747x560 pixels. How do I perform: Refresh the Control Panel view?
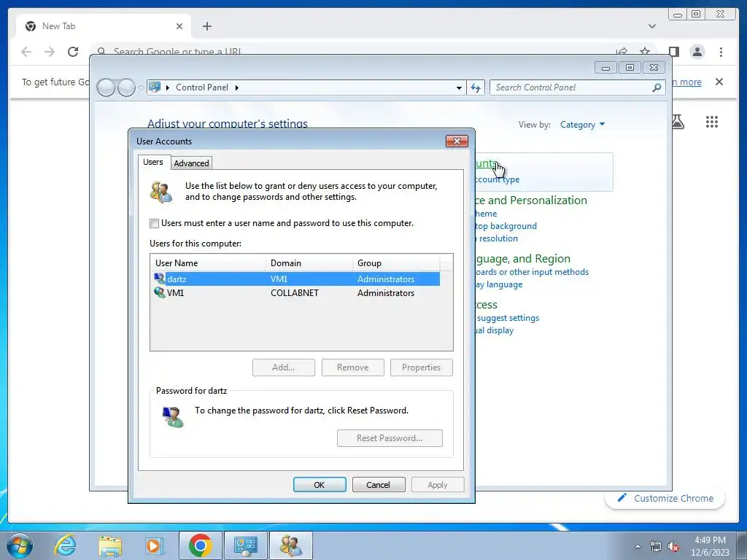coord(476,87)
